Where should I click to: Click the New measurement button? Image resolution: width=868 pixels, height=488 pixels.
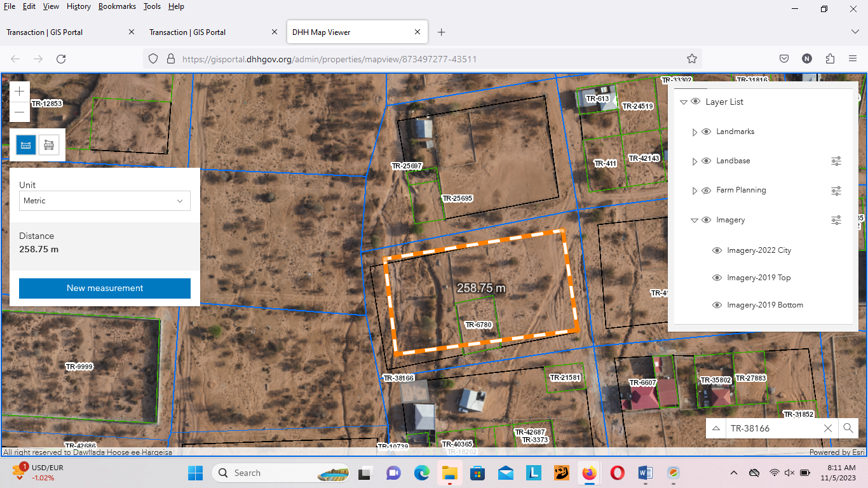105,288
